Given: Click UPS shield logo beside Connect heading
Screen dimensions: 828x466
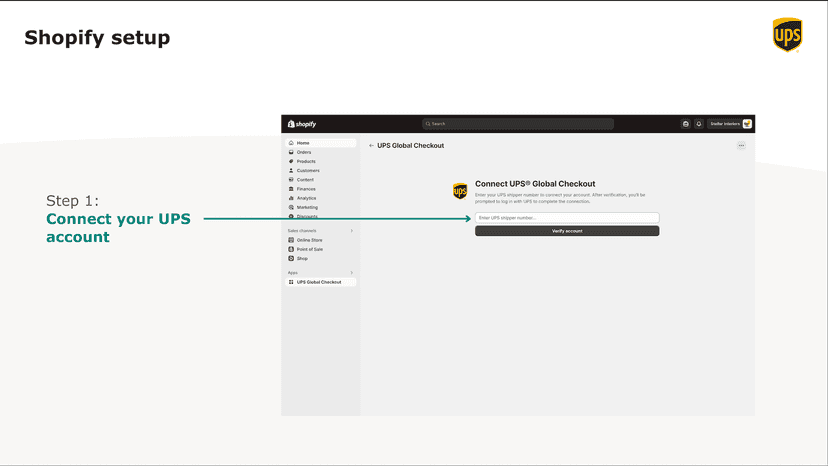Looking at the screenshot, I should (x=460, y=191).
